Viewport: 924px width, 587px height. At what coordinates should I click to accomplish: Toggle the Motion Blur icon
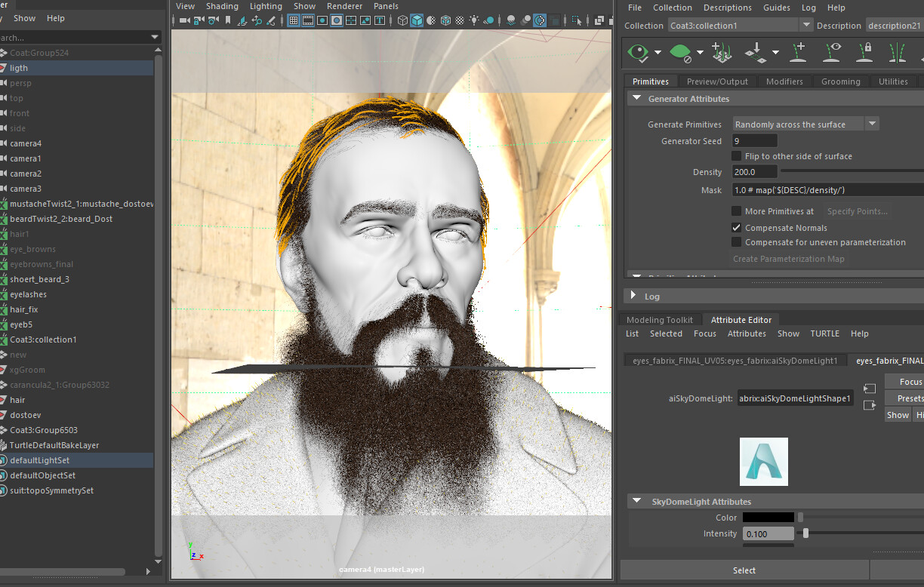pyautogui.click(x=525, y=20)
